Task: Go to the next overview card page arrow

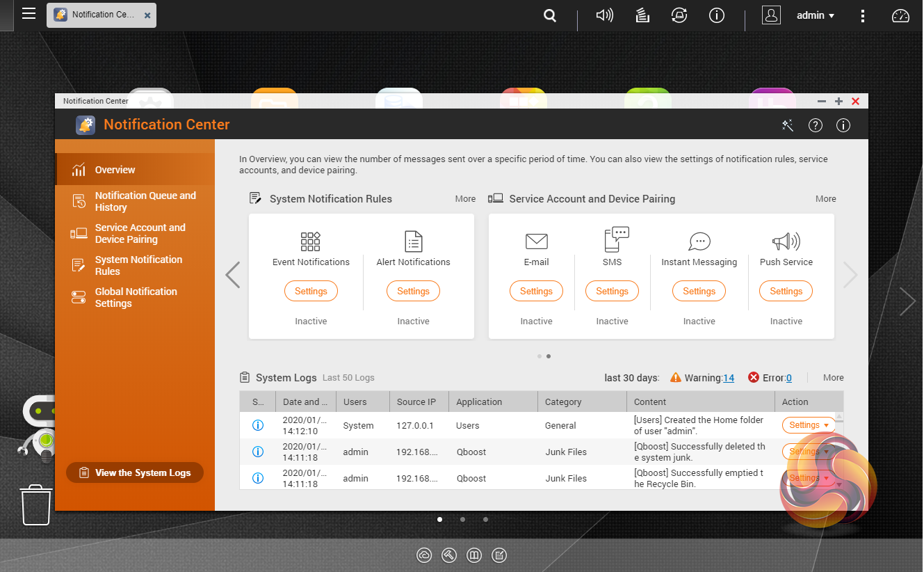Action: point(850,275)
